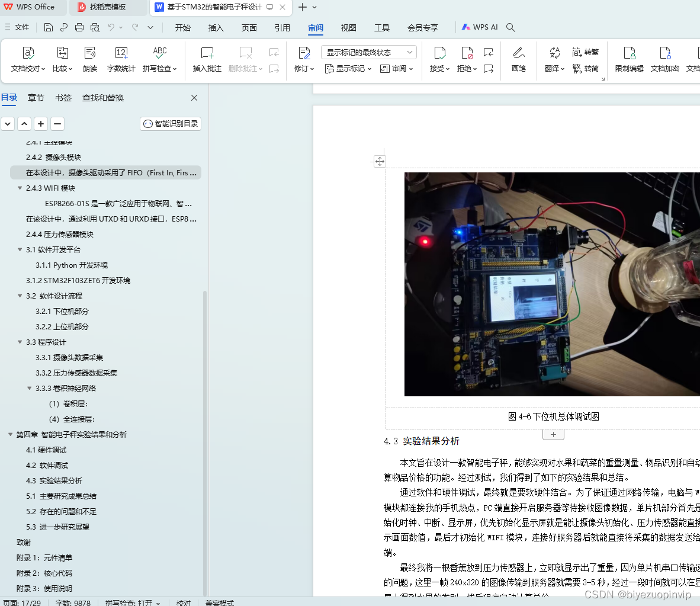Click the table move handle icon
The image size is (700, 606).
(380, 161)
